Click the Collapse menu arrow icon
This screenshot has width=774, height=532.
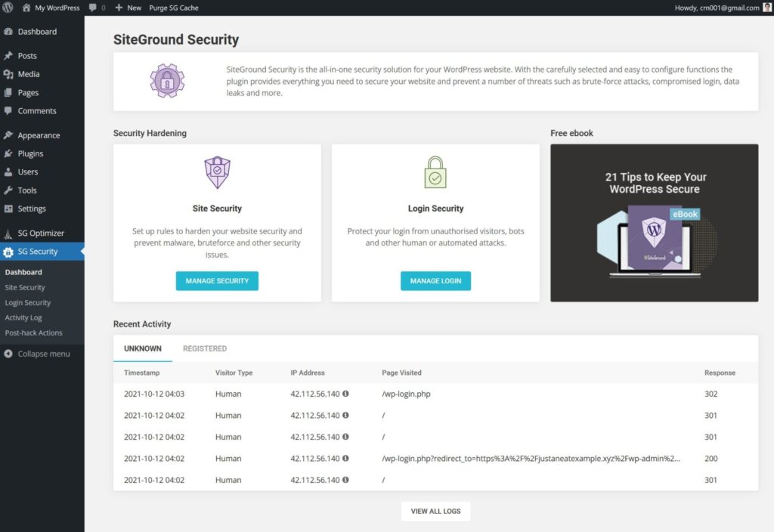[x=8, y=354]
